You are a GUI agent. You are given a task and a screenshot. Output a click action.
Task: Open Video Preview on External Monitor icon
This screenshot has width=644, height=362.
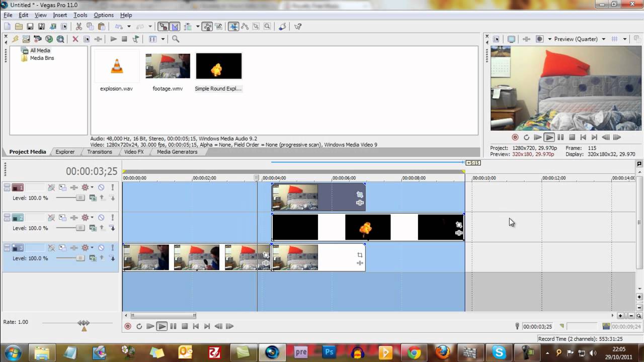coord(511,39)
